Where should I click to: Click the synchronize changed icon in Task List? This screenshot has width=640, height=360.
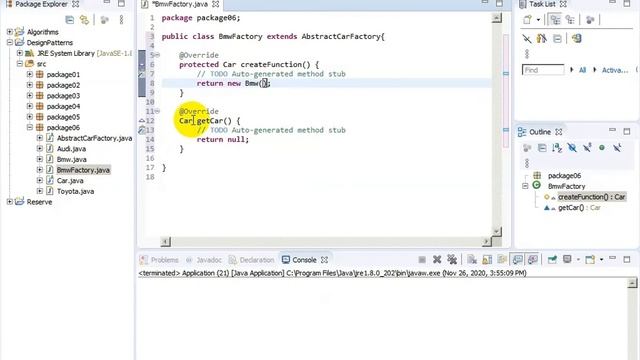[576, 39]
